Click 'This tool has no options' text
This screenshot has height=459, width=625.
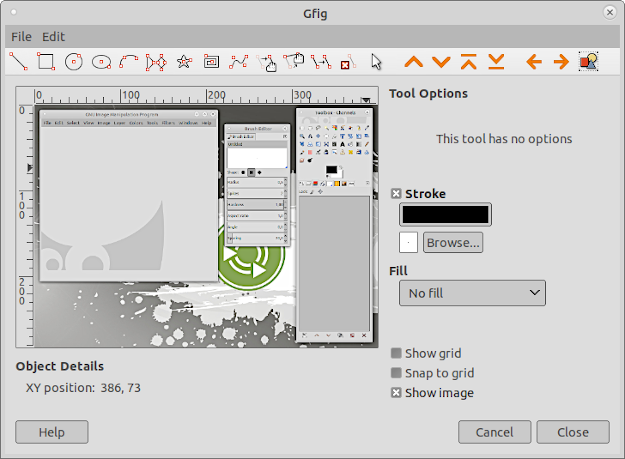[x=504, y=139]
